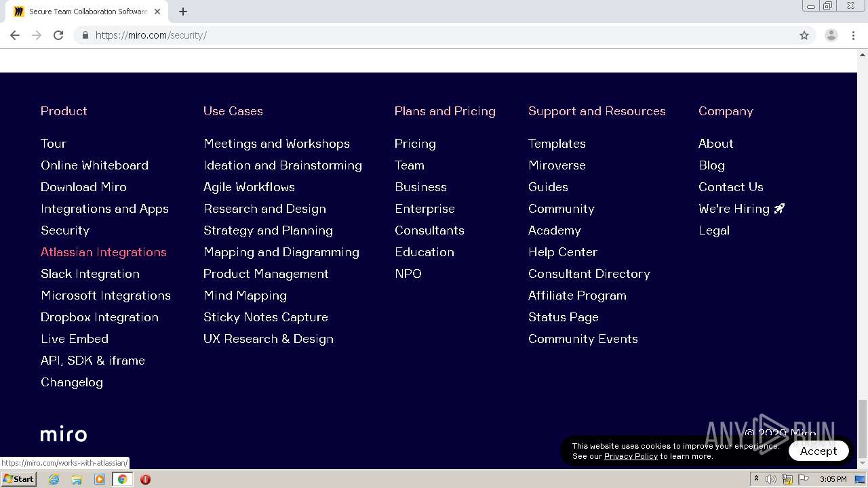Open the Live Embed link
The image size is (868, 488).
pos(75,339)
